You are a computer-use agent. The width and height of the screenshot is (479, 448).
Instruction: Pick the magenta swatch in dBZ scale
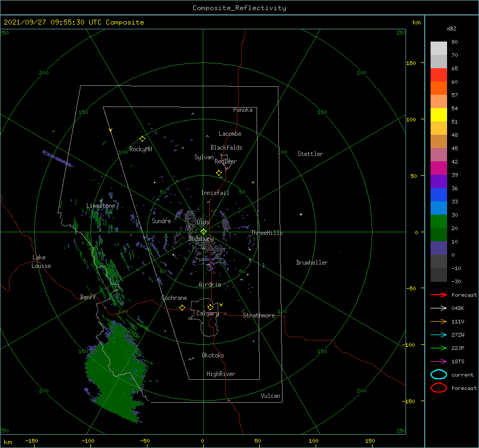(439, 168)
